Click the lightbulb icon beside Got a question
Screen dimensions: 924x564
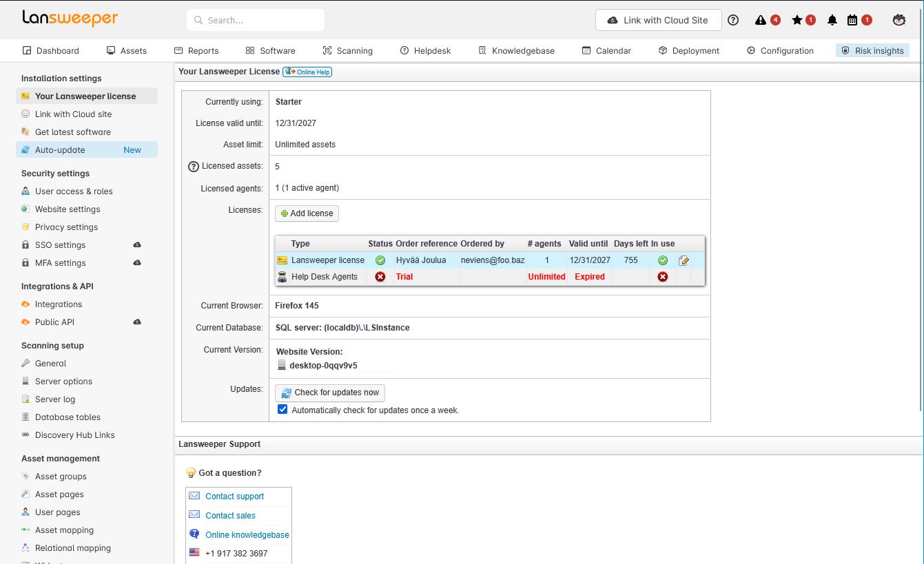tap(191, 473)
